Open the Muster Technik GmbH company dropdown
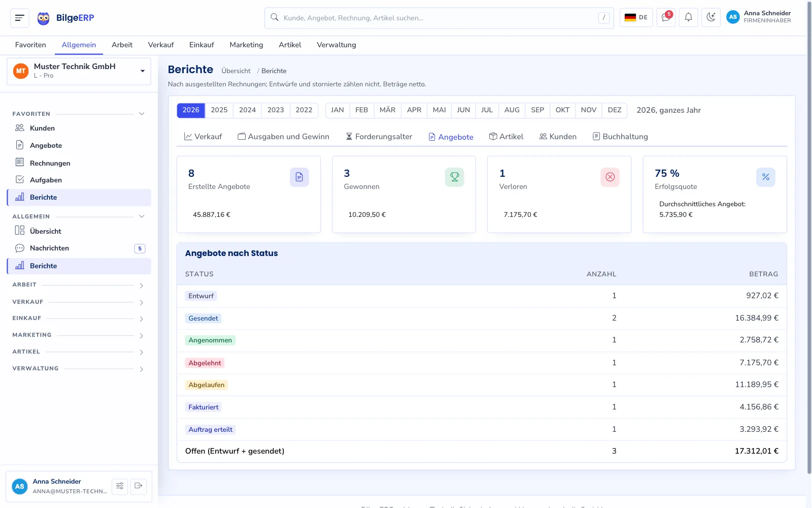This screenshot has width=812, height=508. pos(79,71)
